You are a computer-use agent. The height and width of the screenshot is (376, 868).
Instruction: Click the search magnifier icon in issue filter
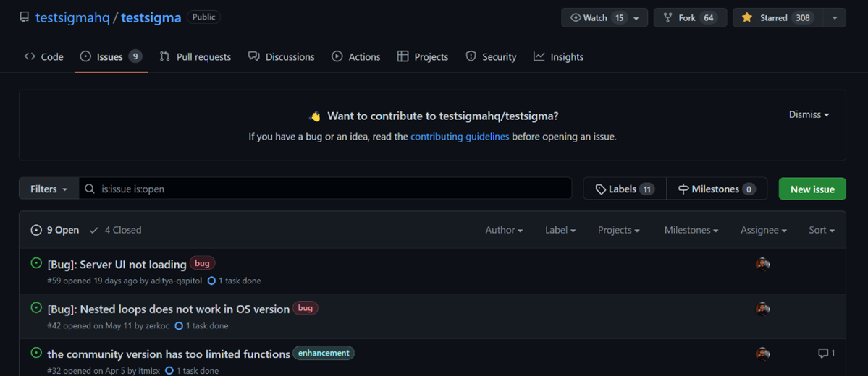[90, 189]
